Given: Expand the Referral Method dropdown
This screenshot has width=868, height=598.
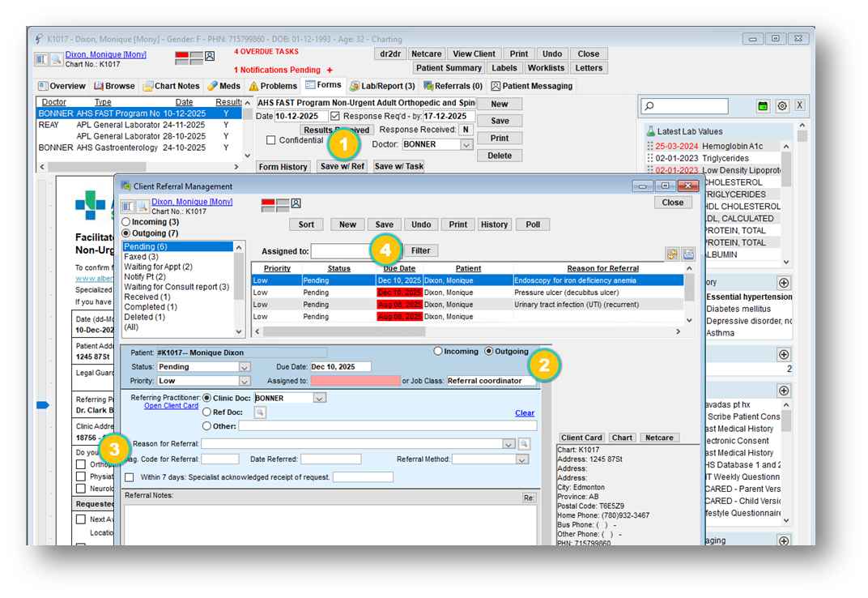Looking at the screenshot, I should tap(521, 459).
